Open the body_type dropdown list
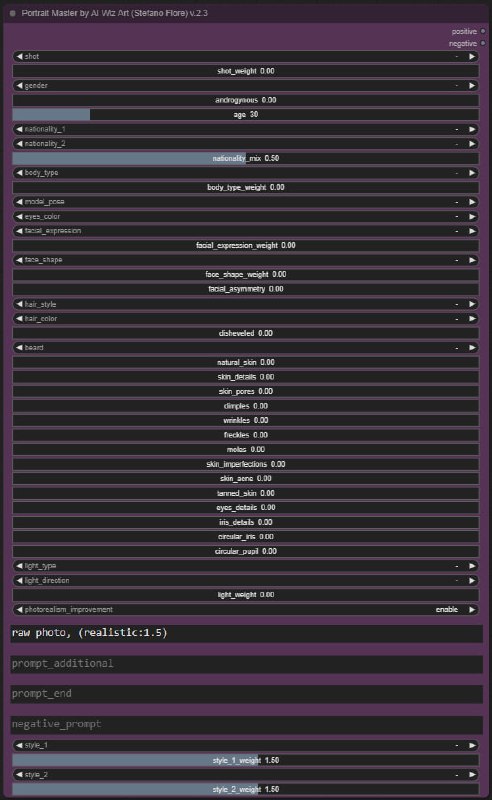Screen dimensions: 492x800 (245, 172)
